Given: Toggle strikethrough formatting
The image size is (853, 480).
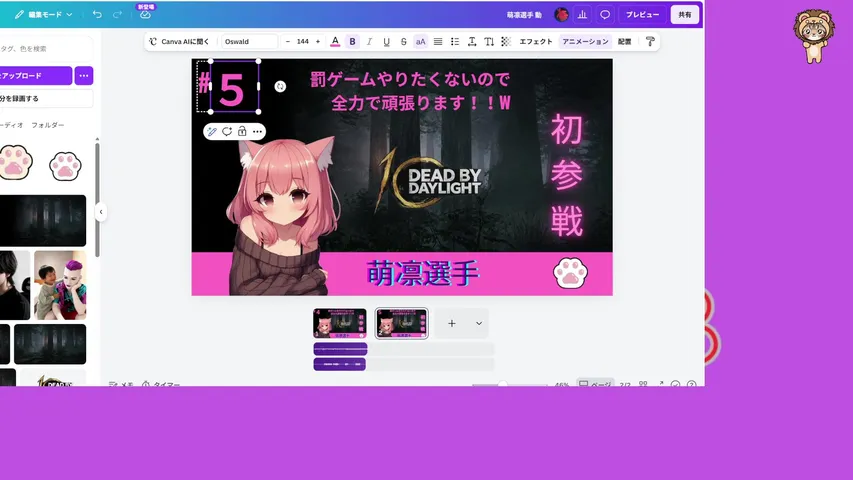Looking at the screenshot, I should pyautogui.click(x=404, y=41).
